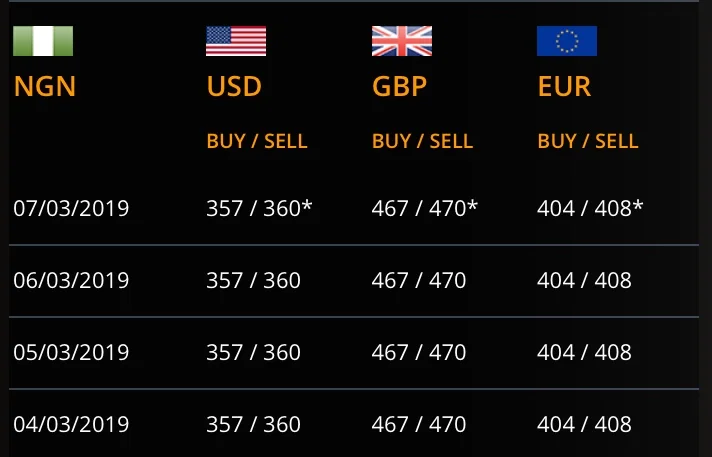Click EUR rate 404 / 408* for 07/03/2019

point(590,209)
